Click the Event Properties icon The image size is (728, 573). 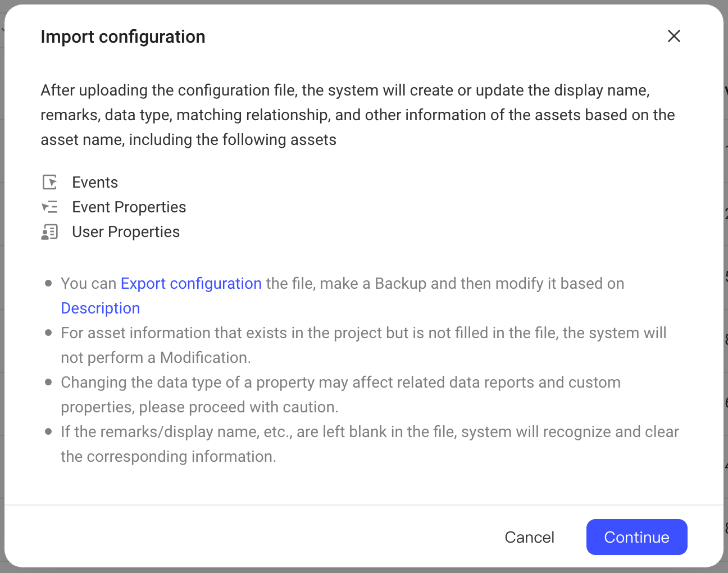[50, 207]
